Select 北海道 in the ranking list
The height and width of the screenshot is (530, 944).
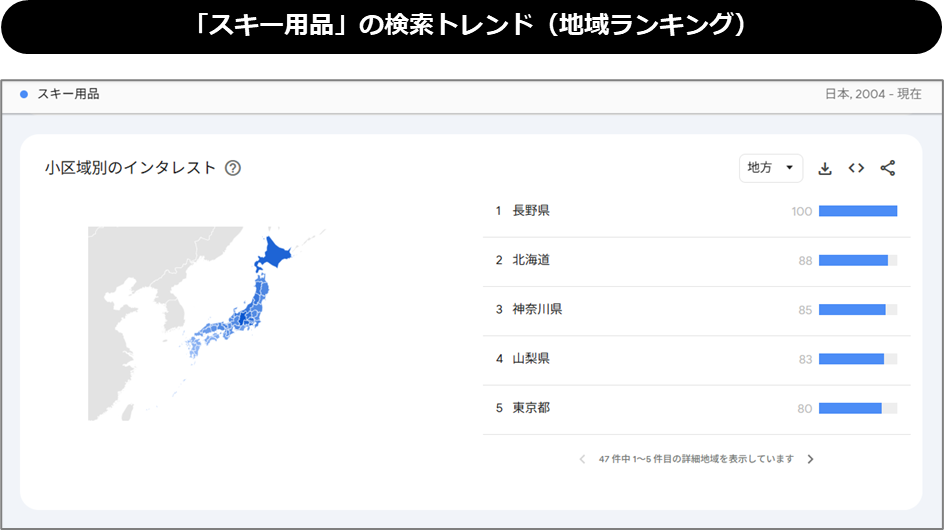531,260
